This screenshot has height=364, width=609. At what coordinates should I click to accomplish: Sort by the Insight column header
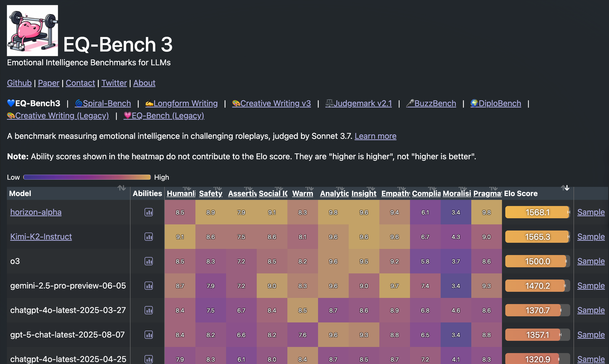364,194
